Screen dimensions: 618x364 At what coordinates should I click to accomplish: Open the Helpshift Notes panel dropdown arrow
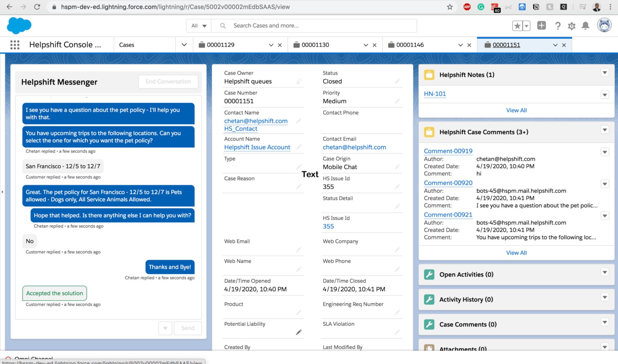coord(605,73)
